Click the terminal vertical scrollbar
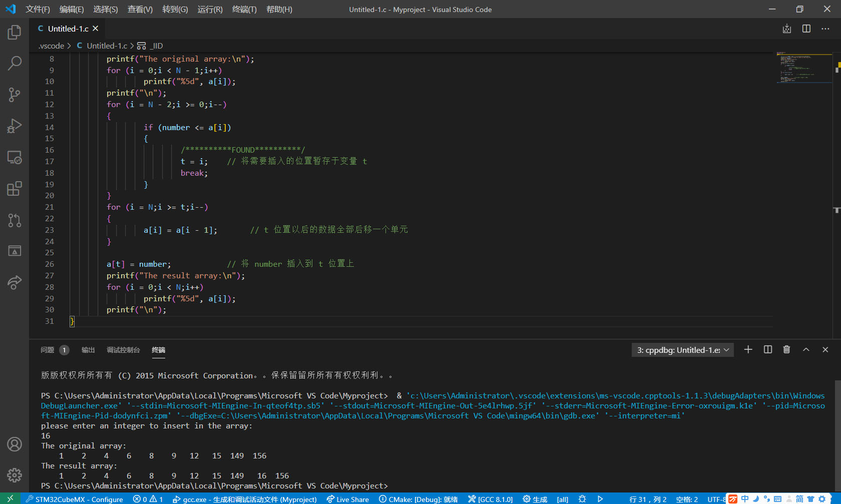841x504 pixels. pyautogui.click(x=837, y=435)
